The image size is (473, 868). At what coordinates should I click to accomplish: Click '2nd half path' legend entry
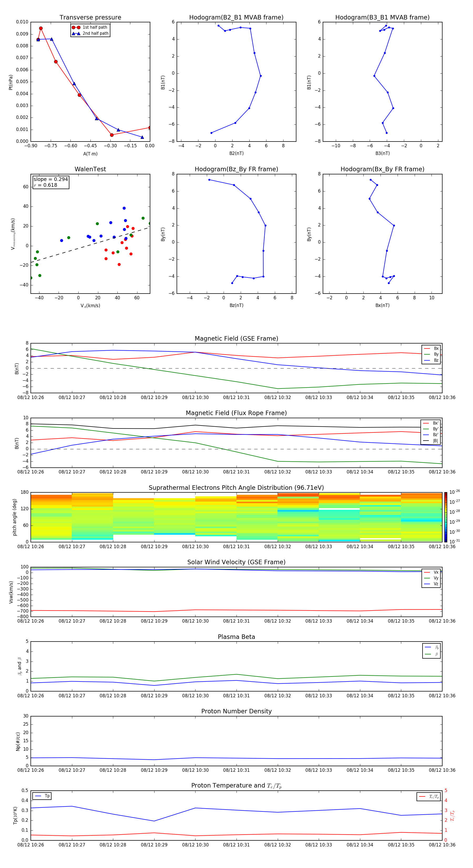tap(90, 33)
